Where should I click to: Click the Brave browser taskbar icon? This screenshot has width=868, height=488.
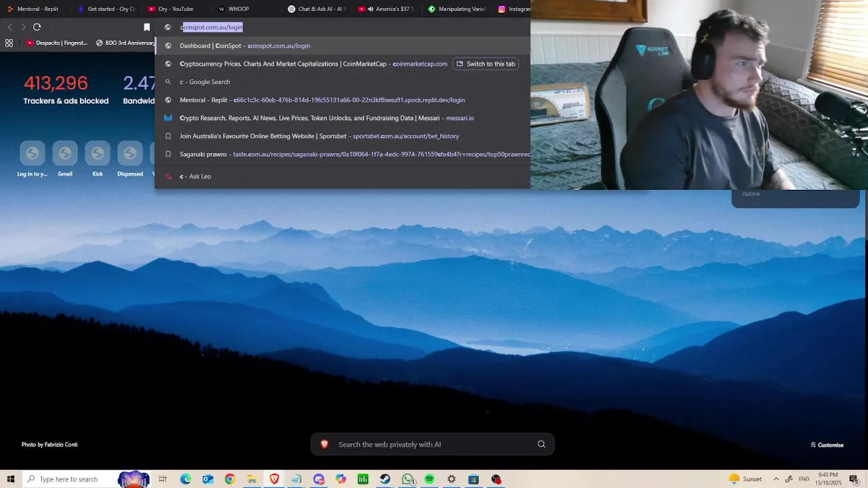pos(274,479)
